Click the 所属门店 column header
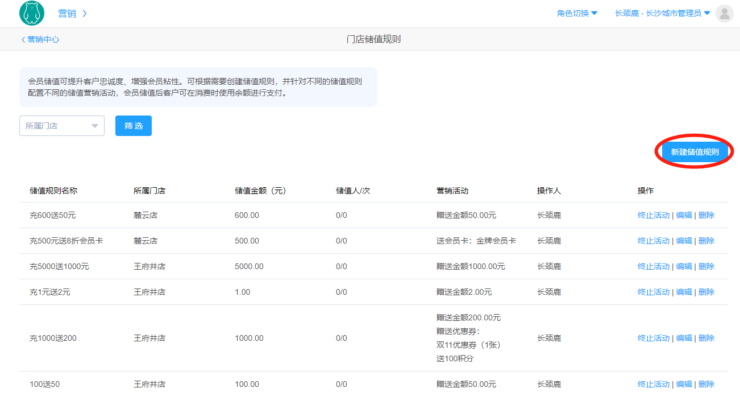The width and height of the screenshot is (740, 396). (149, 191)
